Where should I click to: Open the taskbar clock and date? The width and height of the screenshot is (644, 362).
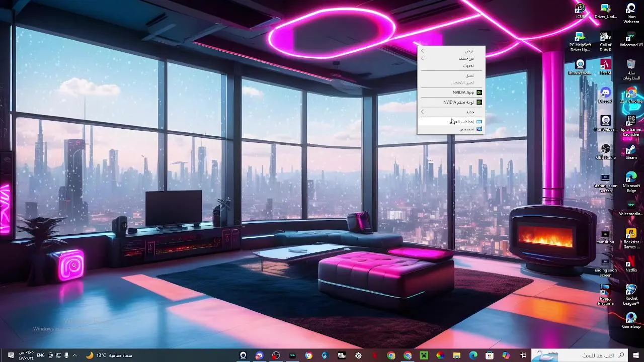click(26, 355)
